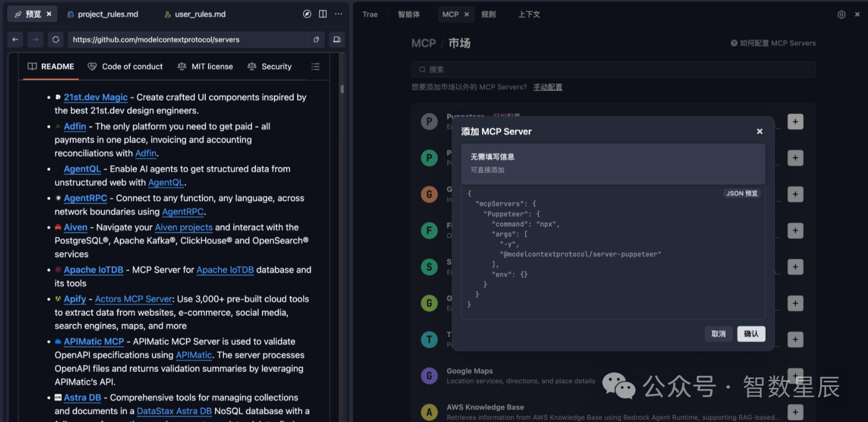This screenshot has height=422, width=868.
Task: Switch to the 规则 tab
Action: 488,14
